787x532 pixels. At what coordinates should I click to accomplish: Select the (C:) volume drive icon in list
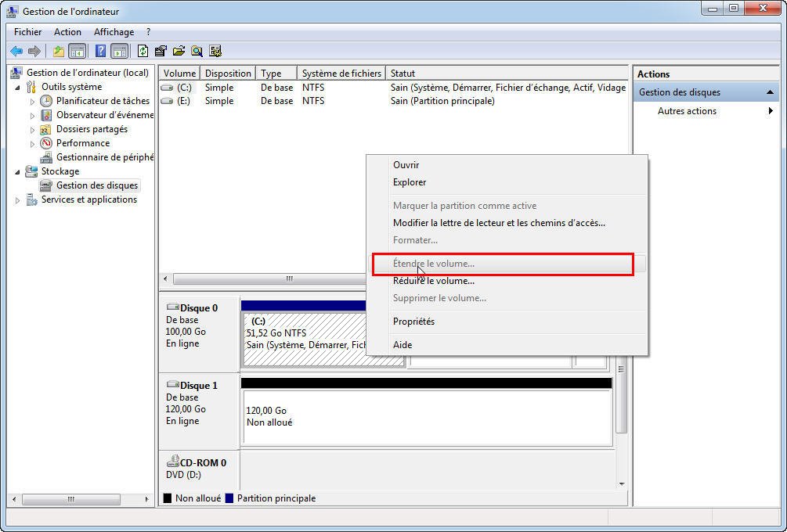tap(167, 88)
